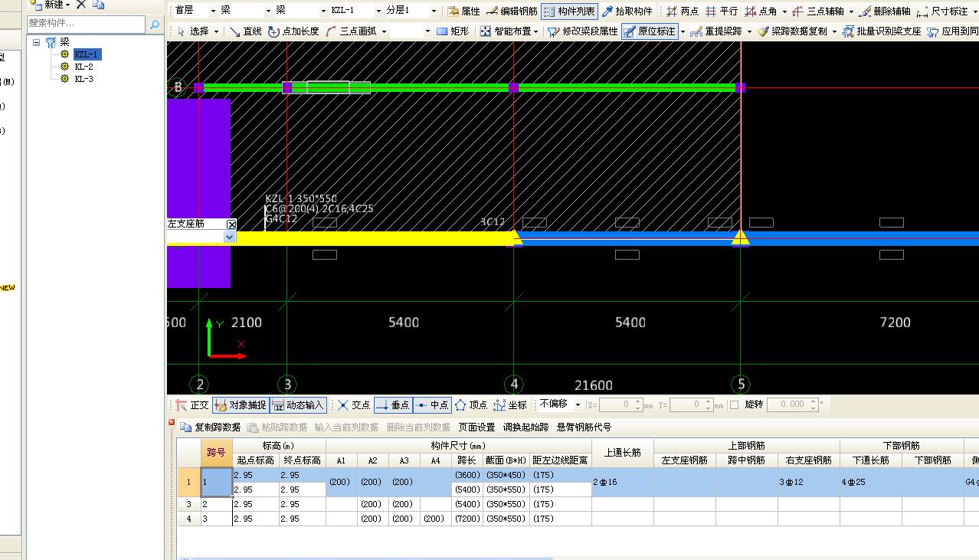The width and height of the screenshot is (979, 560).
Task: Select KL-2 in component tree
Action: 83,67
